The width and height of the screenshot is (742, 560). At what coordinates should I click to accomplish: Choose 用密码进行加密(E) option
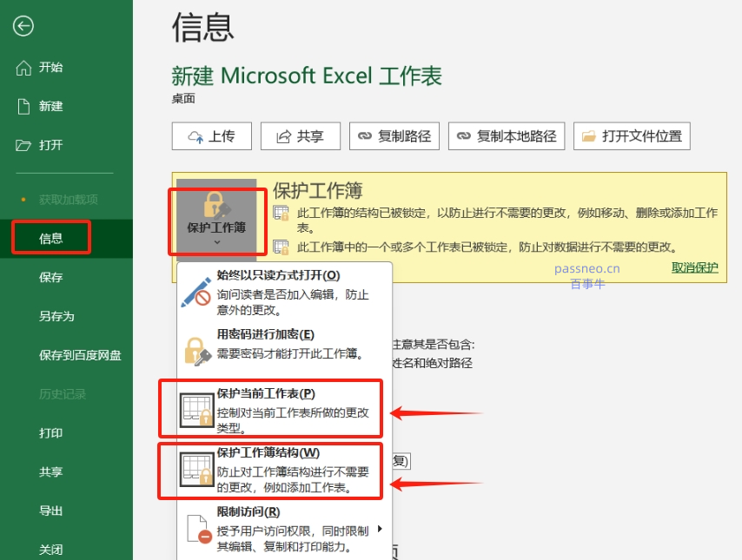coord(284,351)
